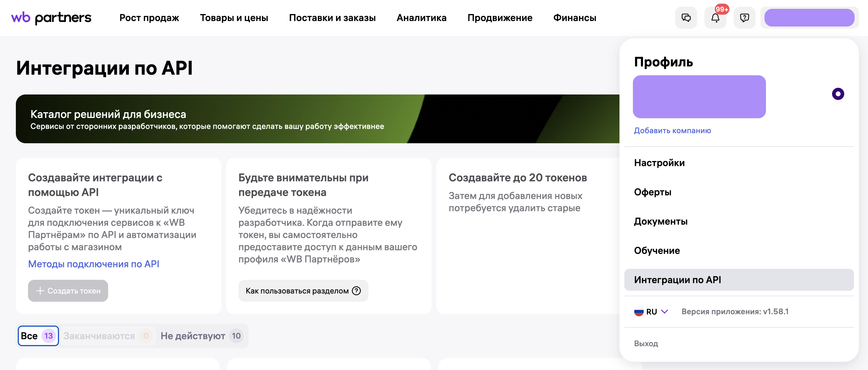This screenshot has width=868, height=370.
Task: Select 'Настройки' in the profile menu
Action: (x=659, y=163)
